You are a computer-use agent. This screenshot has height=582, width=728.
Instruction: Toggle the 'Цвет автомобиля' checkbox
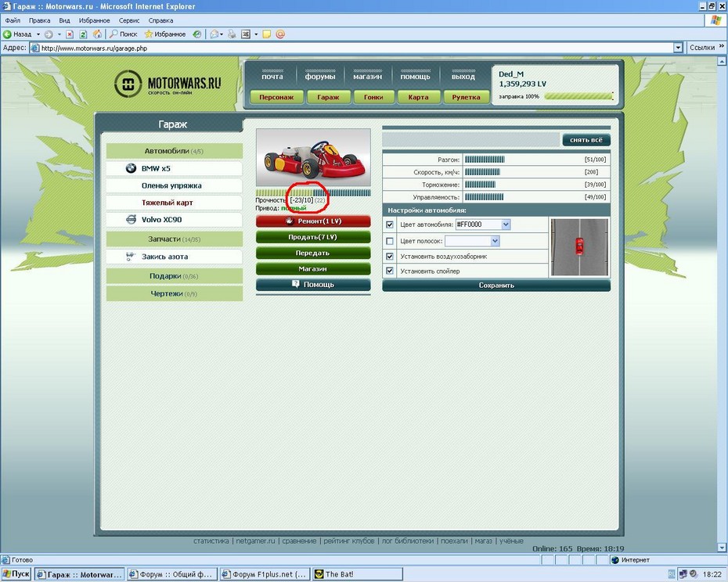tap(390, 225)
